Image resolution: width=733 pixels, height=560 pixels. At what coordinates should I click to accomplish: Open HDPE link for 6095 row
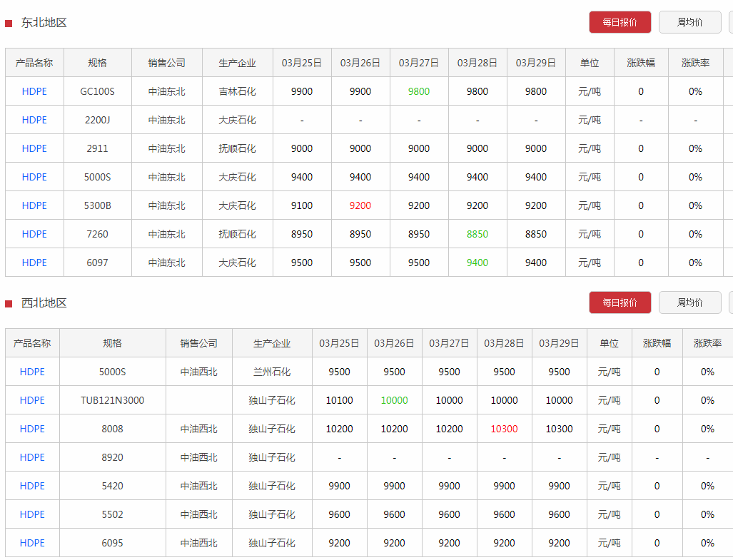[x=32, y=543]
